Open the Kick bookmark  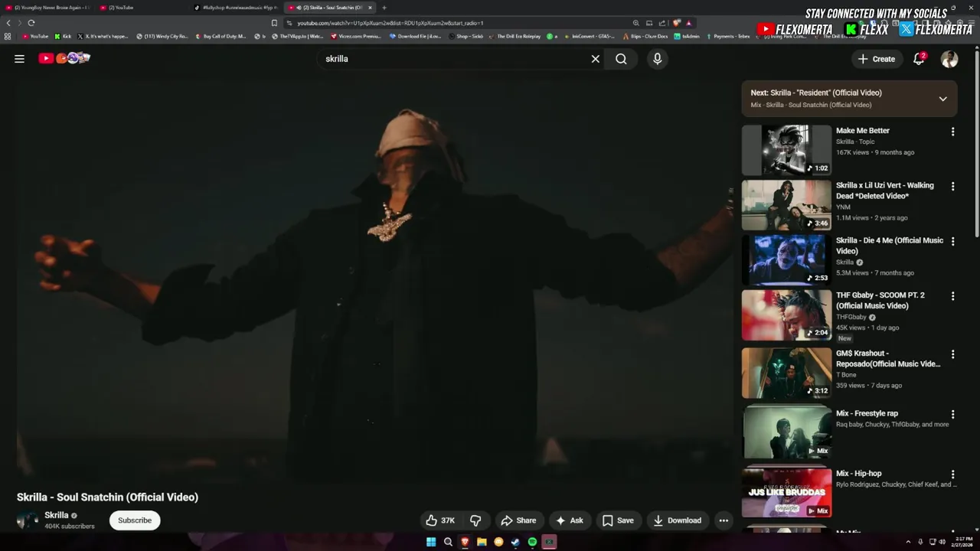(x=63, y=36)
